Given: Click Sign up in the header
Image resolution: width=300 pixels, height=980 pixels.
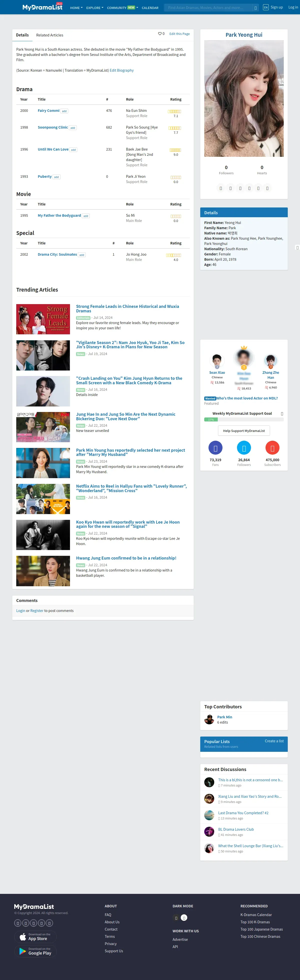Looking at the screenshot, I should 277,7.
